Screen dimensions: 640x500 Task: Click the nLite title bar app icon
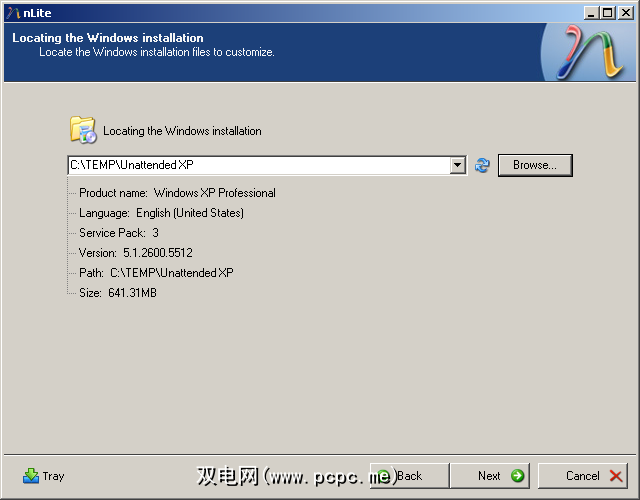click(x=13, y=13)
